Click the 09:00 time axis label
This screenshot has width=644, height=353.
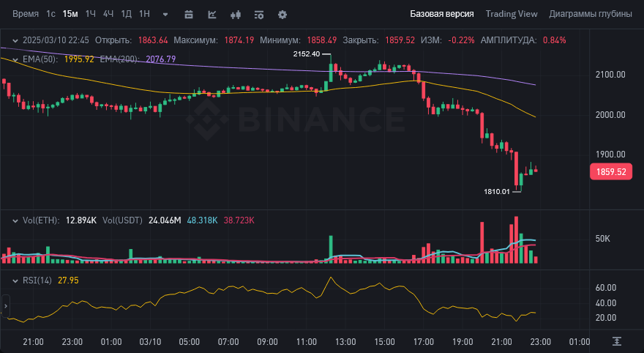pyautogui.click(x=267, y=342)
